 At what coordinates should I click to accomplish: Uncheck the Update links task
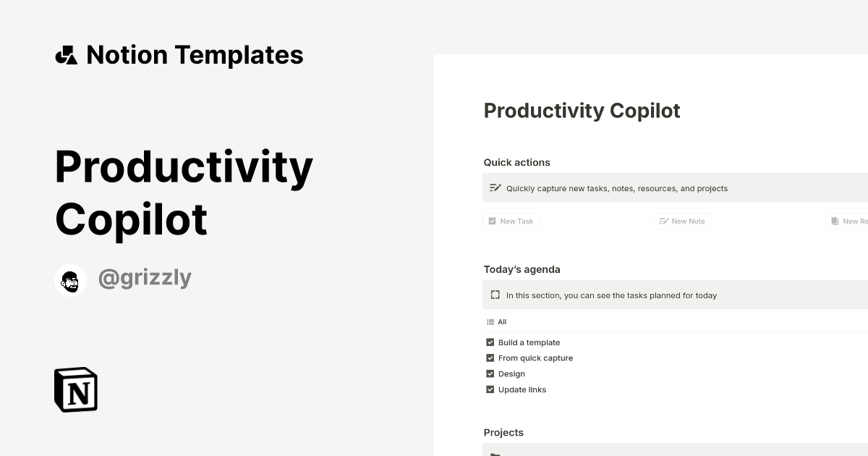coord(490,389)
